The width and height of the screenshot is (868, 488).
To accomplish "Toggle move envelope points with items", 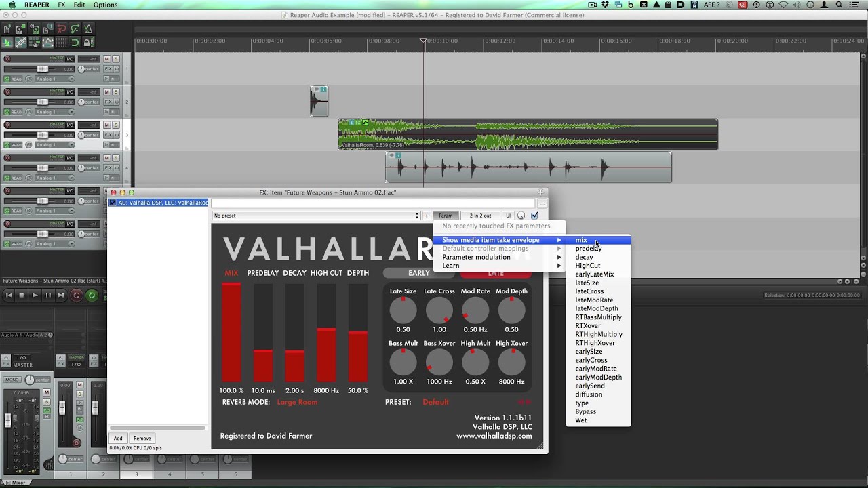I will (48, 43).
